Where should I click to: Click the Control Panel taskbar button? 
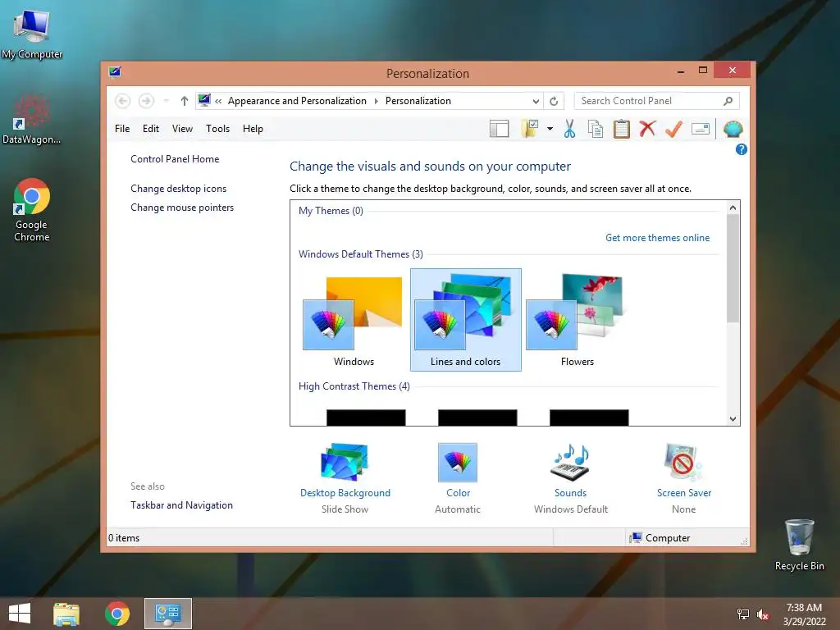167,614
